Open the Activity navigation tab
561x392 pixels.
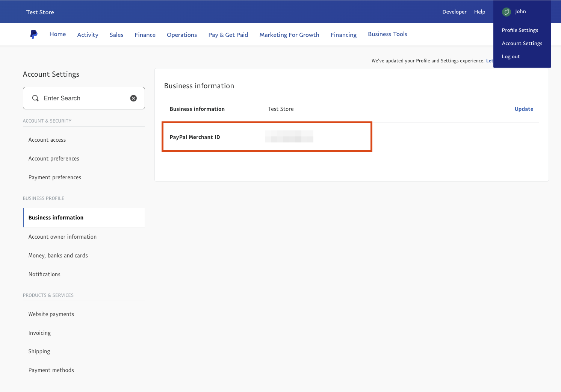[88, 34]
